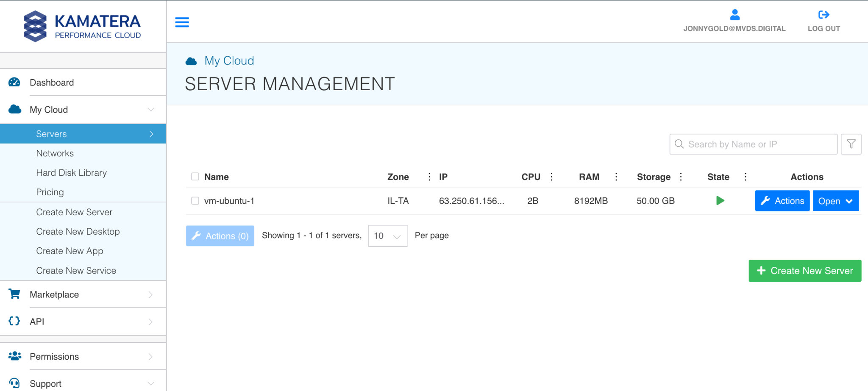Focus the Search by Name or IP field
The width and height of the screenshot is (868, 391).
[753, 144]
